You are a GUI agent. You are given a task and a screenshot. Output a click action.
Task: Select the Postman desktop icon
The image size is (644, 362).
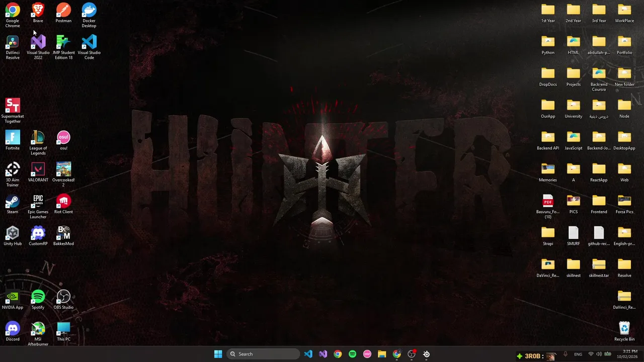pyautogui.click(x=63, y=13)
